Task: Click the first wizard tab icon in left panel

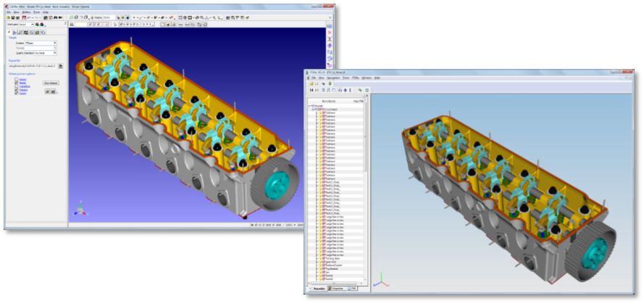Action: (x=9, y=31)
